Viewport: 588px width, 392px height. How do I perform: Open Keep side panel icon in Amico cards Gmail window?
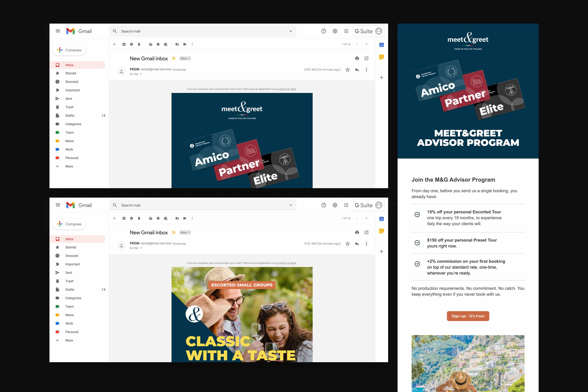[381, 57]
